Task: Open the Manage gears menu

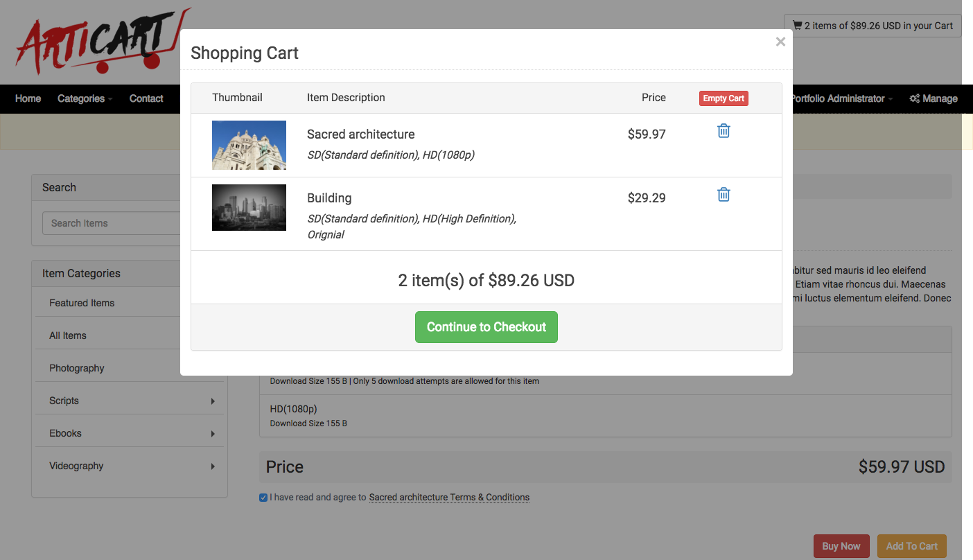Action: coord(933,98)
